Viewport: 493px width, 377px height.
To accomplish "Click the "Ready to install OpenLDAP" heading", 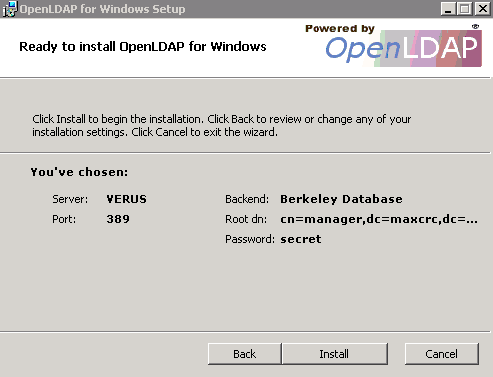I will [143, 47].
